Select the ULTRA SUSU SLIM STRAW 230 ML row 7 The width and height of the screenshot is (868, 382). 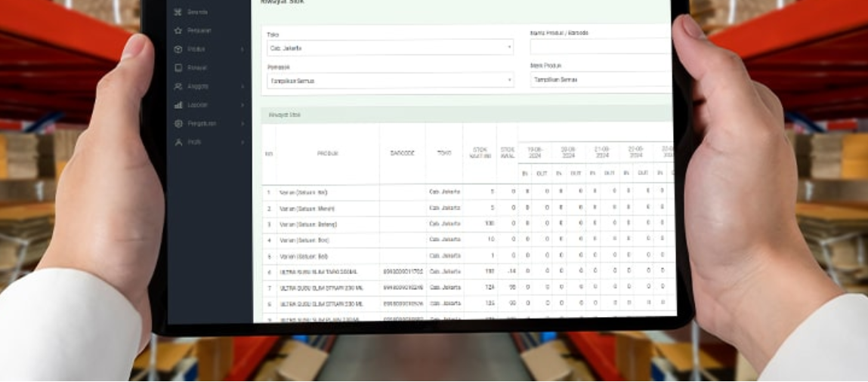pyautogui.click(x=318, y=288)
